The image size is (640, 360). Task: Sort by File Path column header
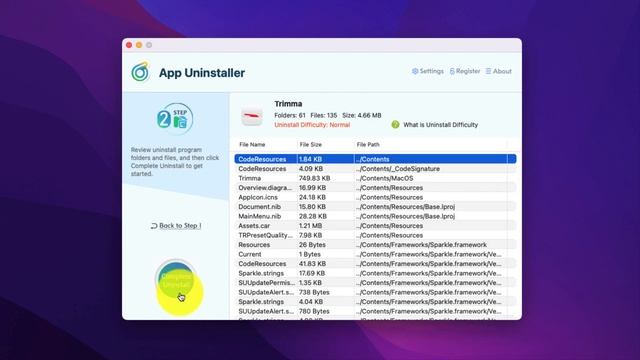368,144
